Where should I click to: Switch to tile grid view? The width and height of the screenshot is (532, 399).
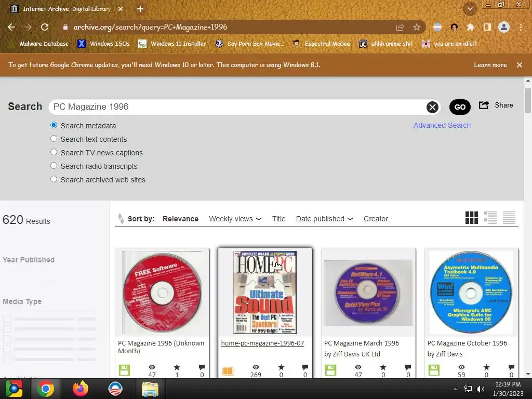[x=472, y=218]
